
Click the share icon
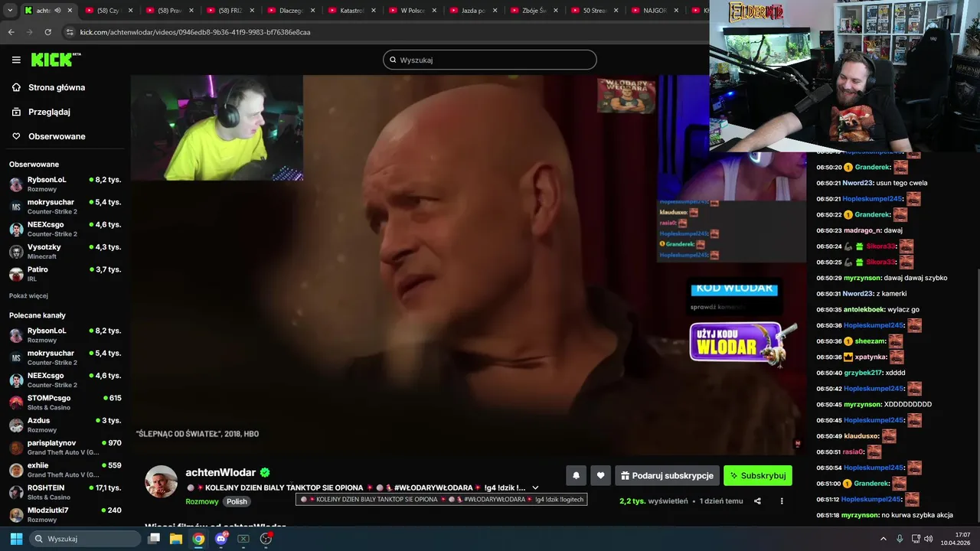pyautogui.click(x=757, y=501)
